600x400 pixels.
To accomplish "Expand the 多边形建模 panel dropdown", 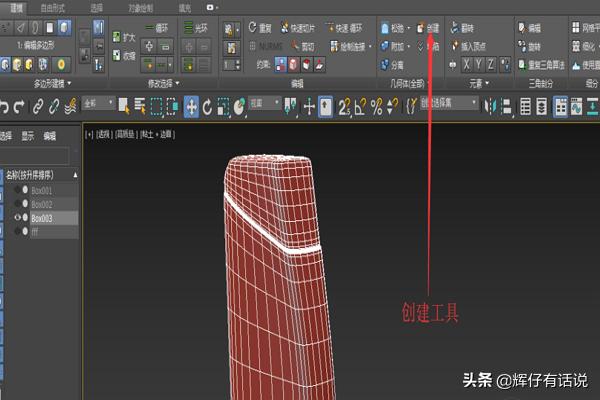I will click(52, 83).
